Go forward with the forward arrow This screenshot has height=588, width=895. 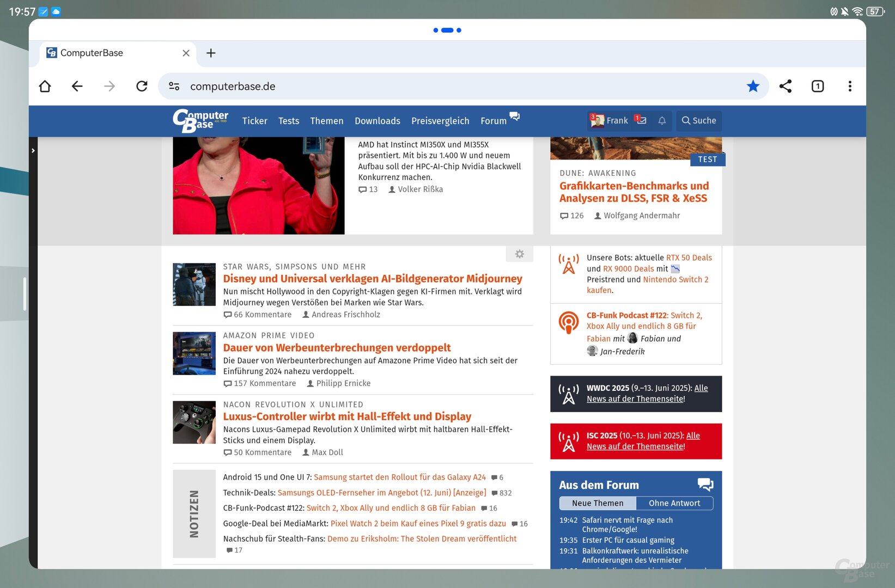[109, 86]
